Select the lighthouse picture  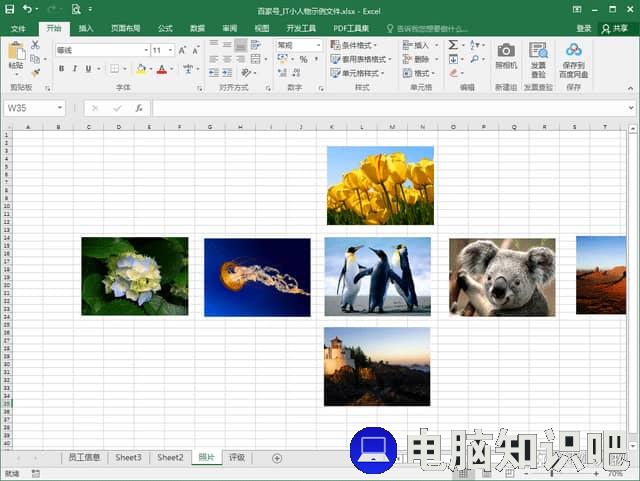(377, 367)
